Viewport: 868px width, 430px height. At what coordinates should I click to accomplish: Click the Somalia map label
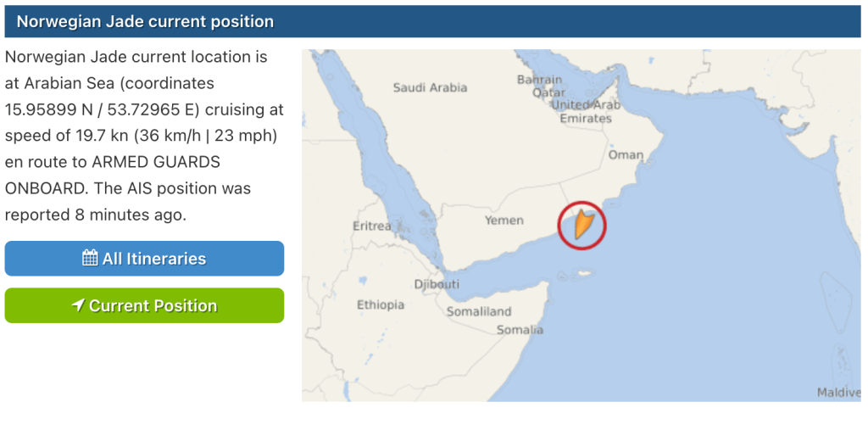click(x=520, y=329)
